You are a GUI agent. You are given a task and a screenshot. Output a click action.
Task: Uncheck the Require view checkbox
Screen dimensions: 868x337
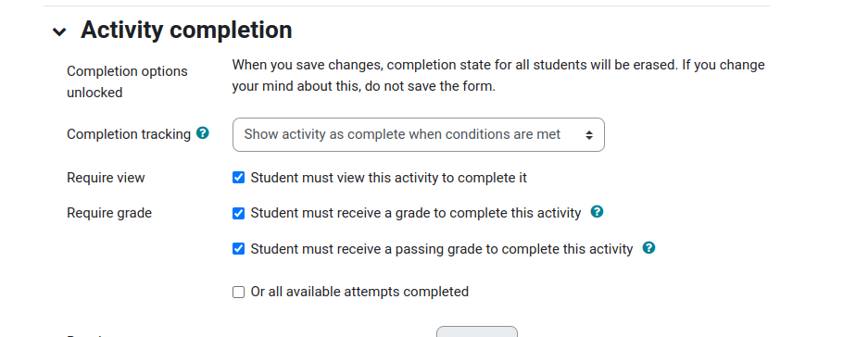coord(238,178)
